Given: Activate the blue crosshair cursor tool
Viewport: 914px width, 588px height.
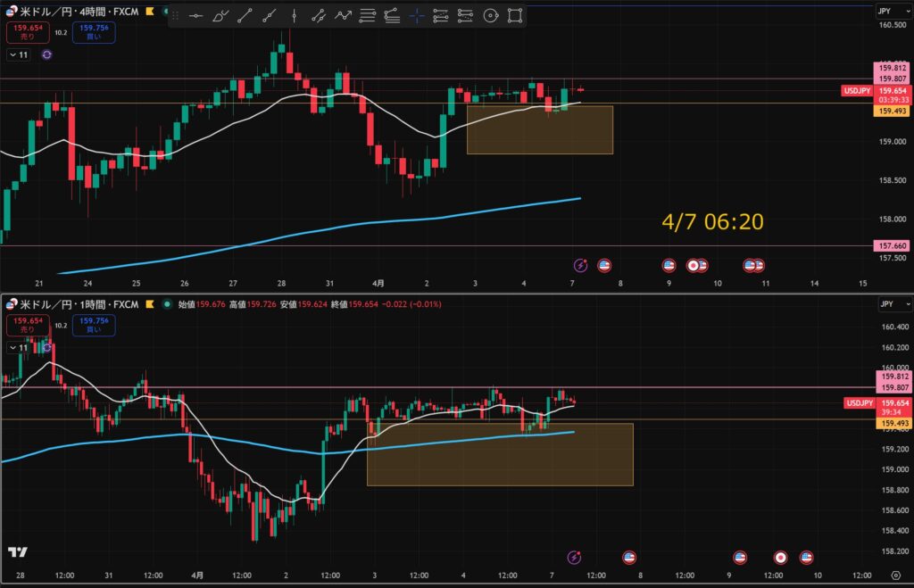Looking at the screenshot, I should (416, 15).
